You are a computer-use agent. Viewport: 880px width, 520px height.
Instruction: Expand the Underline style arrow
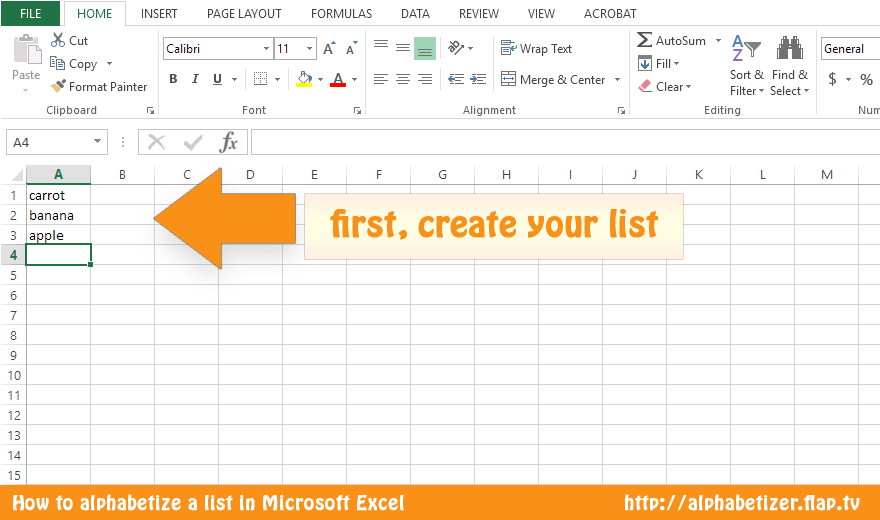coord(235,80)
